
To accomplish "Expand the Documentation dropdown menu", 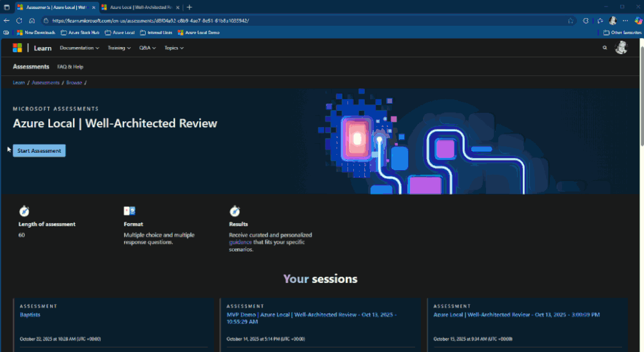I will (x=79, y=48).
